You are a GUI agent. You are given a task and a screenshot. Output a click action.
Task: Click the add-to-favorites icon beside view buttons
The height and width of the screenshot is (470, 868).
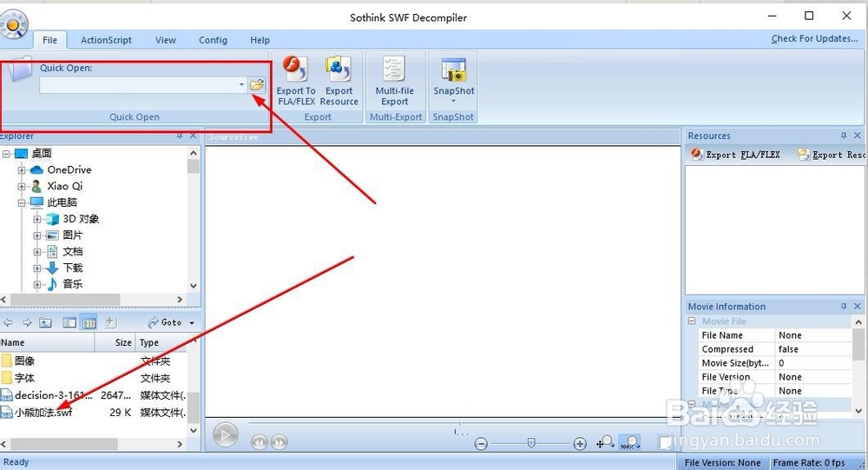(x=110, y=322)
